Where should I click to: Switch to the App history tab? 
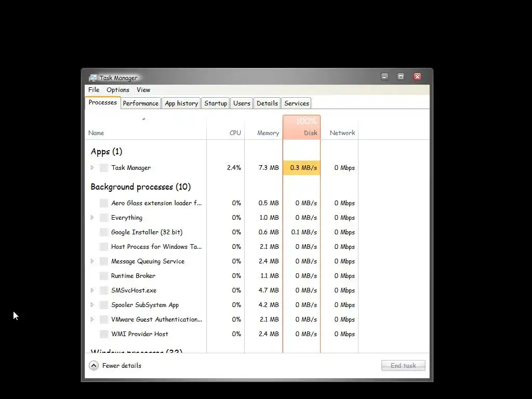[x=181, y=103]
